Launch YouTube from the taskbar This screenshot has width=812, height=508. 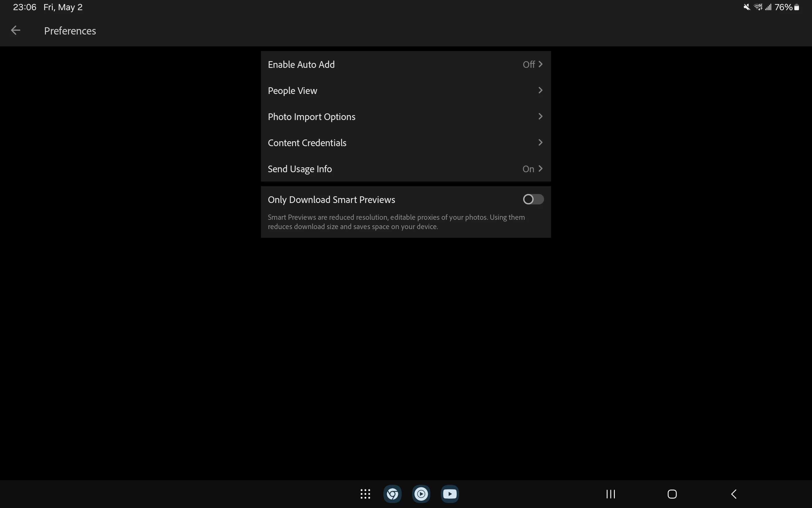click(x=449, y=494)
